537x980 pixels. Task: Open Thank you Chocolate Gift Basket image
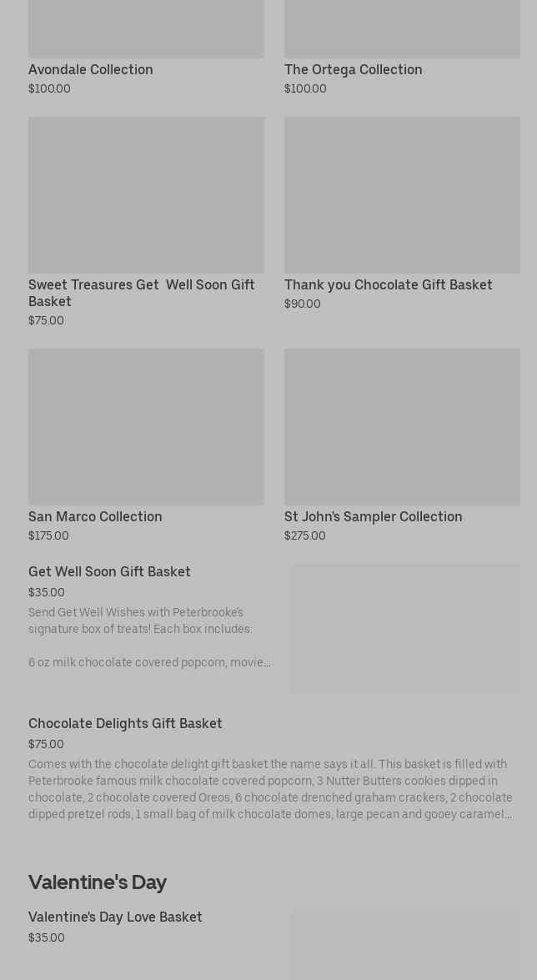402,195
